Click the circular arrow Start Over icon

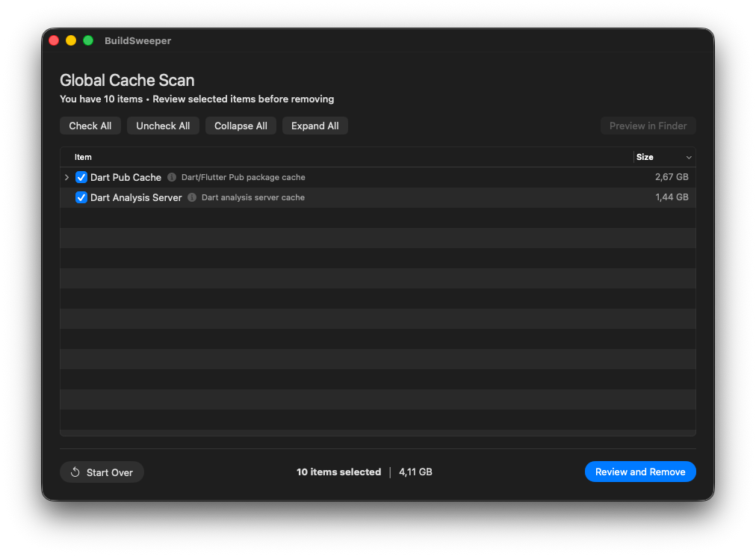click(x=75, y=472)
